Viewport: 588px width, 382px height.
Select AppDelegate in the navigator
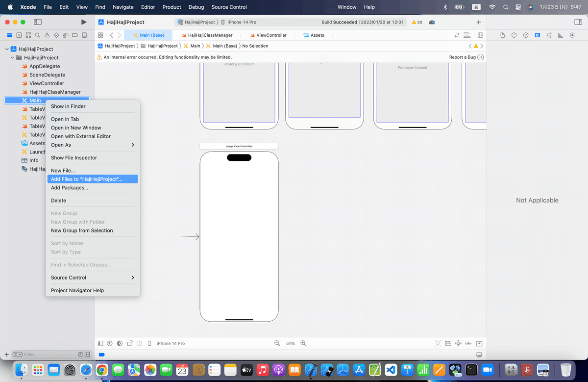pyautogui.click(x=45, y=66)
